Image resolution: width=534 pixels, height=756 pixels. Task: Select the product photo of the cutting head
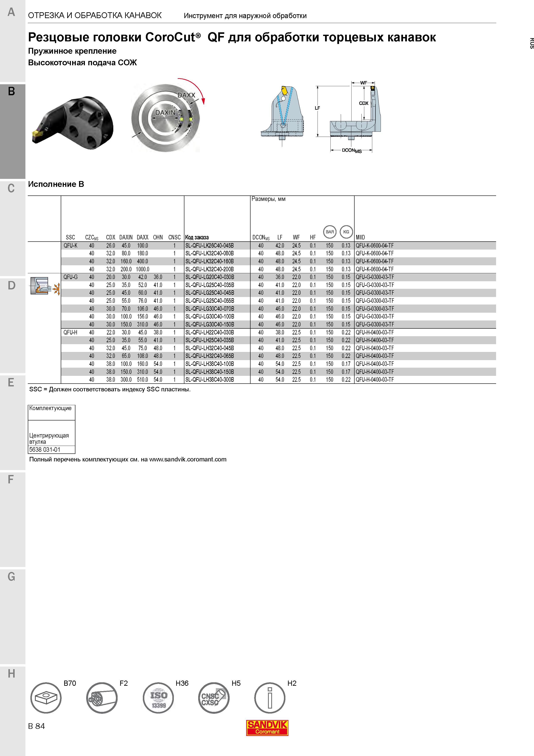(72, 122)
